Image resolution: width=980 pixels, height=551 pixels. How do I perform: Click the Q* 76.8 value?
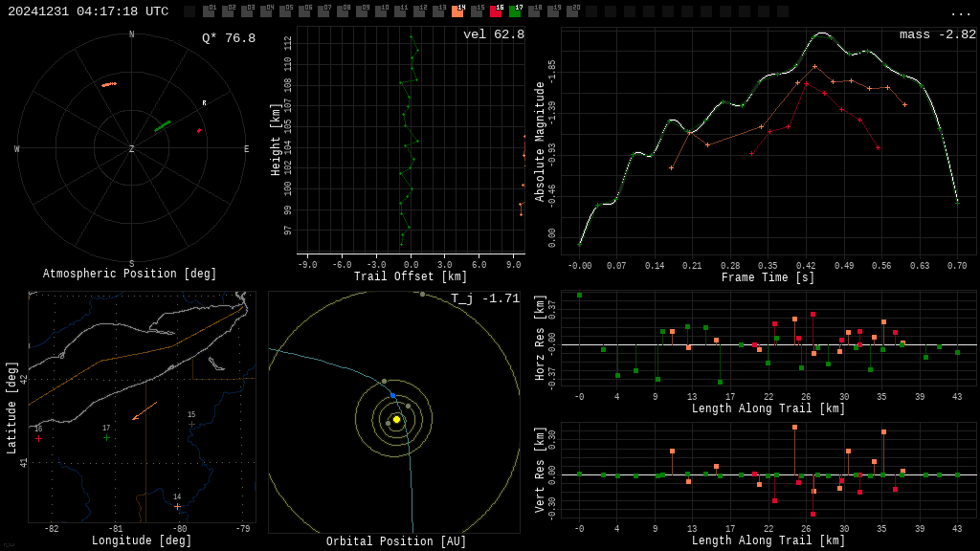coord(229,38)
